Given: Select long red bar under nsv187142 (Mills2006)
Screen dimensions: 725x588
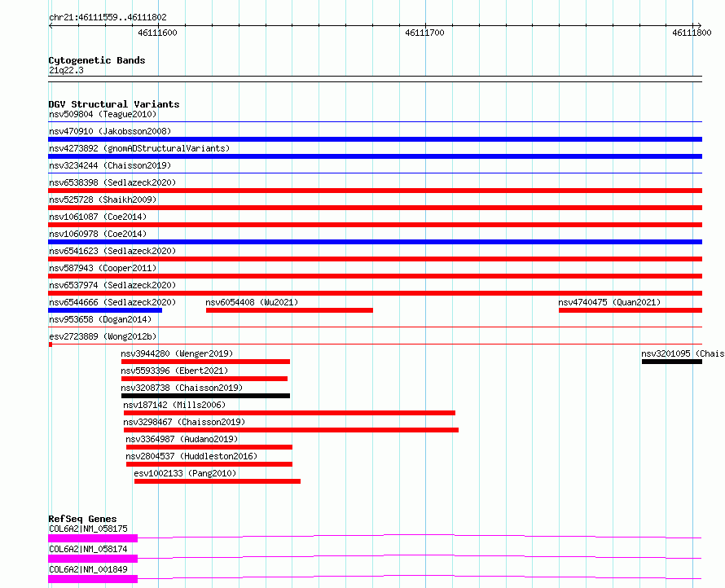Looking at the screenshot, I should [x=289, y=413].
